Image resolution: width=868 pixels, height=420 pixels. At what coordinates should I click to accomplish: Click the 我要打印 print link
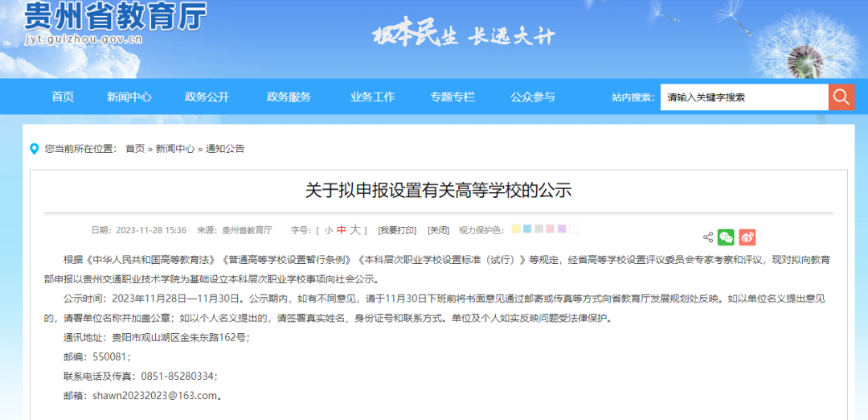398,230
